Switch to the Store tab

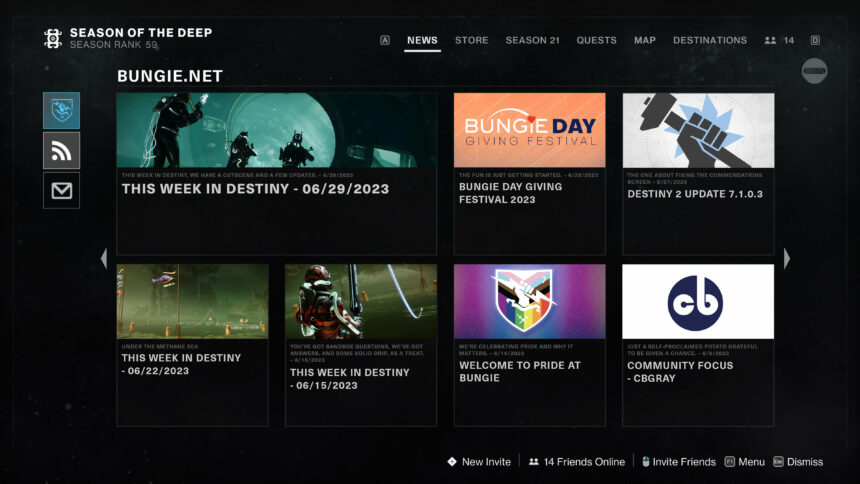(472, 40)
